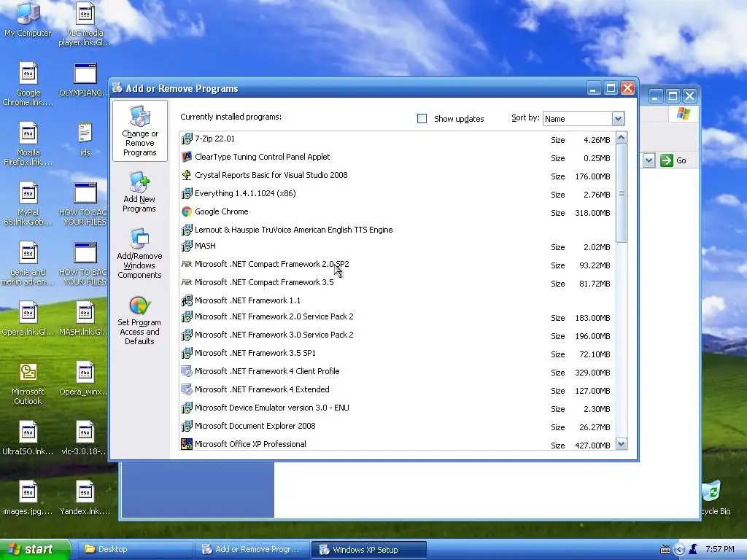Click Windows flag logo in background window

pyautogui.click(x=683, y=114)
